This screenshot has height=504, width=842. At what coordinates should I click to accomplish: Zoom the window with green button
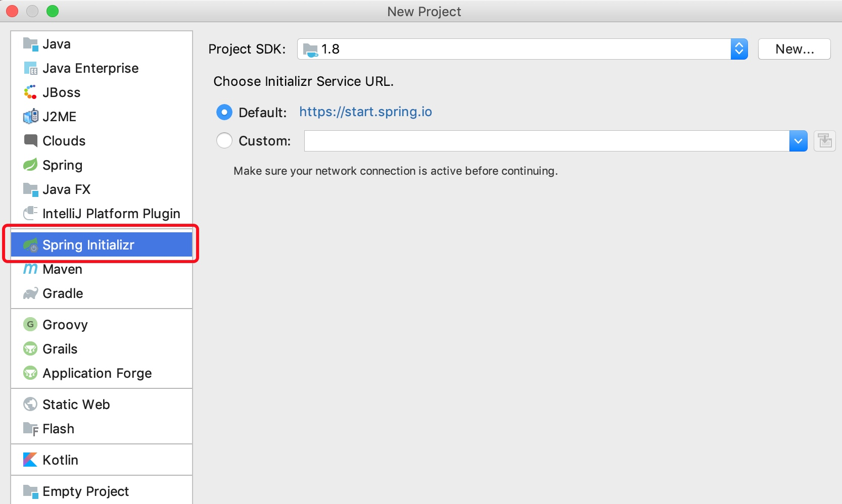point(53,11)
